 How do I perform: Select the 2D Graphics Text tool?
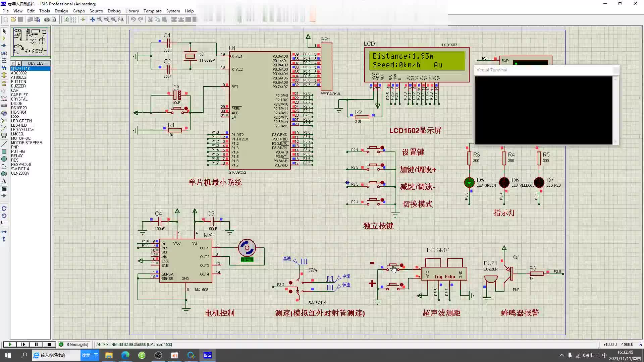click(x=4, y=181)
